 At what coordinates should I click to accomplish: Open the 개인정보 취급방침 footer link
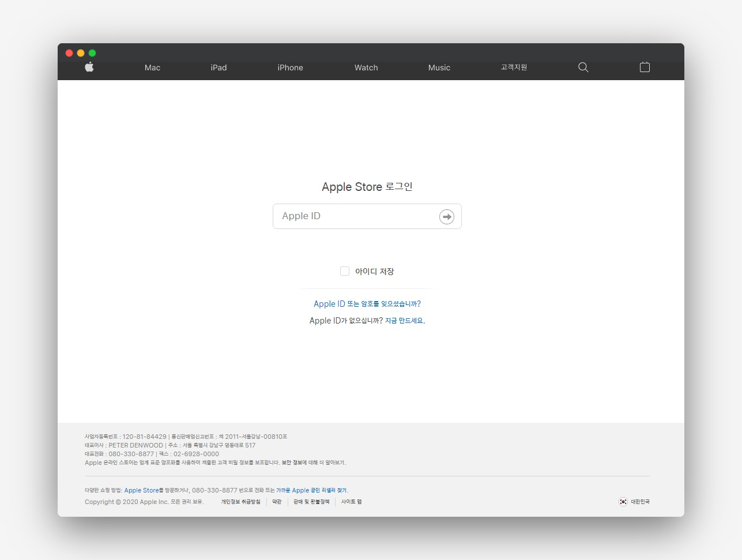point(241,502)
